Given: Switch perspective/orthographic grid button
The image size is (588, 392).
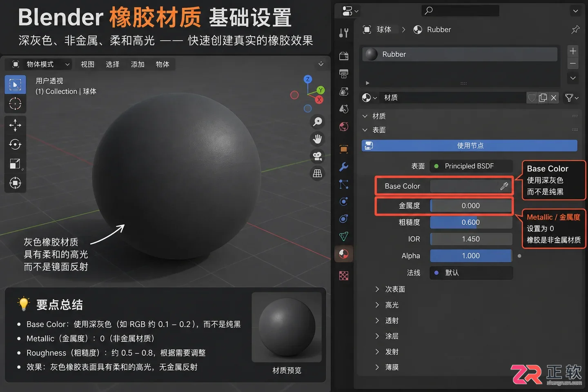Looking at the screenshot, I should [x=317, y=173].
